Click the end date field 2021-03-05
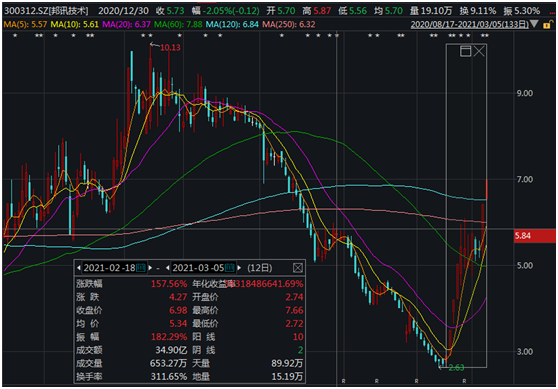The image size is (558, 389). coord(199,268)
